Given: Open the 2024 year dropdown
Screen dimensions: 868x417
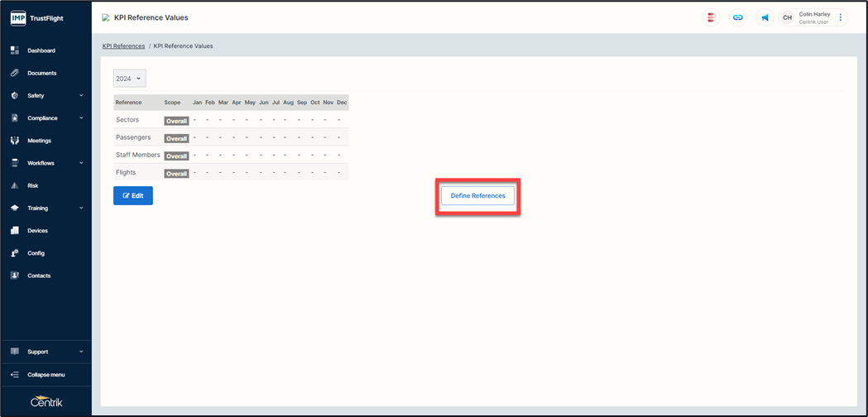Looking at the screenshot, I should click(x=130, y=79).
